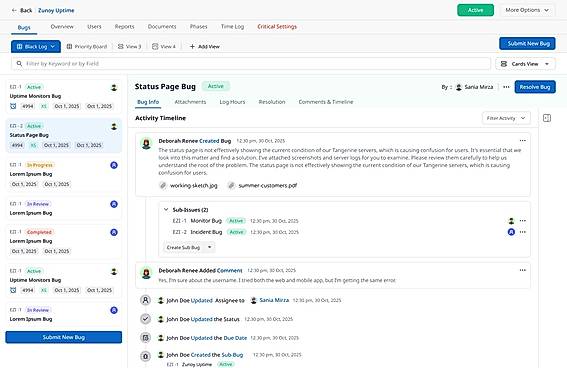This screenshot has height=368, width=567.
Task: Click the Active badge next to Status Page Bug title
Action: [216, 86]
